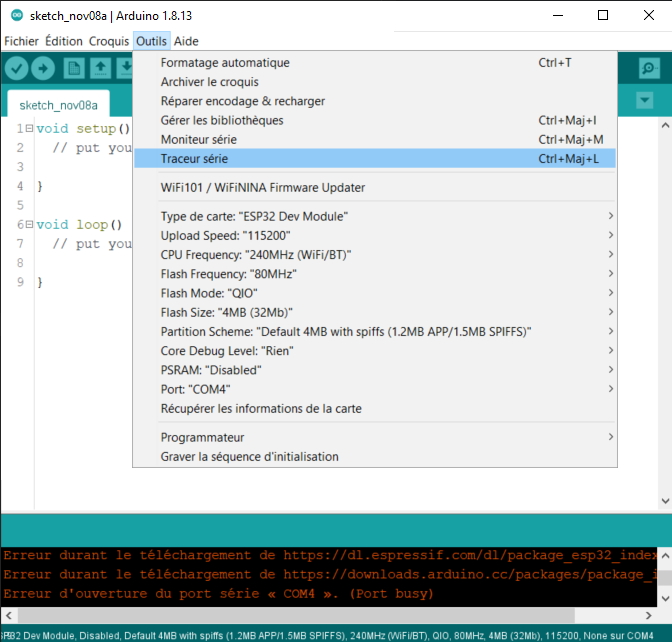Choose Archiver le croquis
This screenshot has width=672, height=642.
click(375, 82)
